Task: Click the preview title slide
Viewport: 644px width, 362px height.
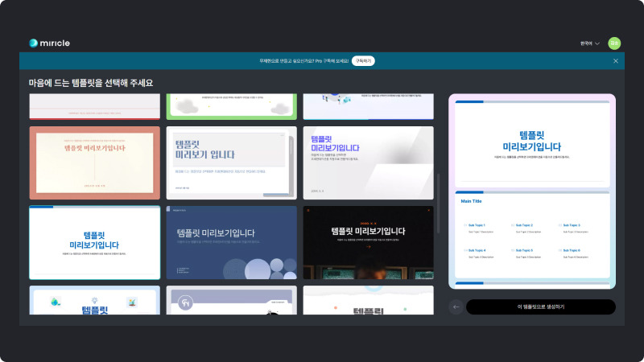Action: click(x=532, y=144)
